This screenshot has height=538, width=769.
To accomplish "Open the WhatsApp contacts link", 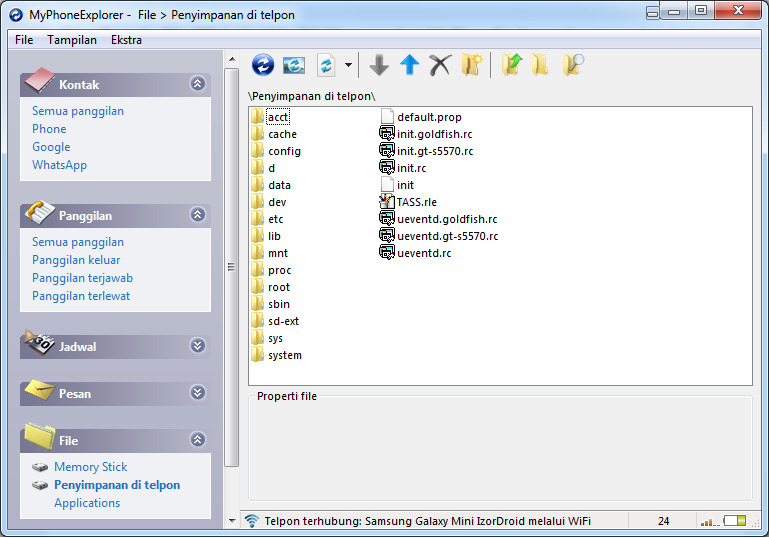I will pyautogui.click(x=59, y=165).
